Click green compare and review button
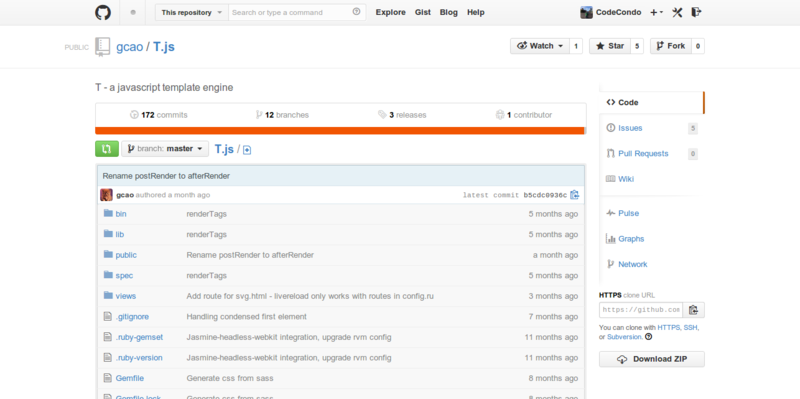Image resolution: width=800 pixels, height=399 pixels. [107, 149]
